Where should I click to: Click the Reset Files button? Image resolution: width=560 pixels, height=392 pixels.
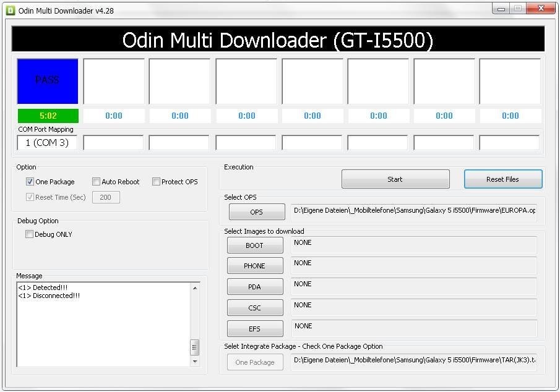pos(503,179)
